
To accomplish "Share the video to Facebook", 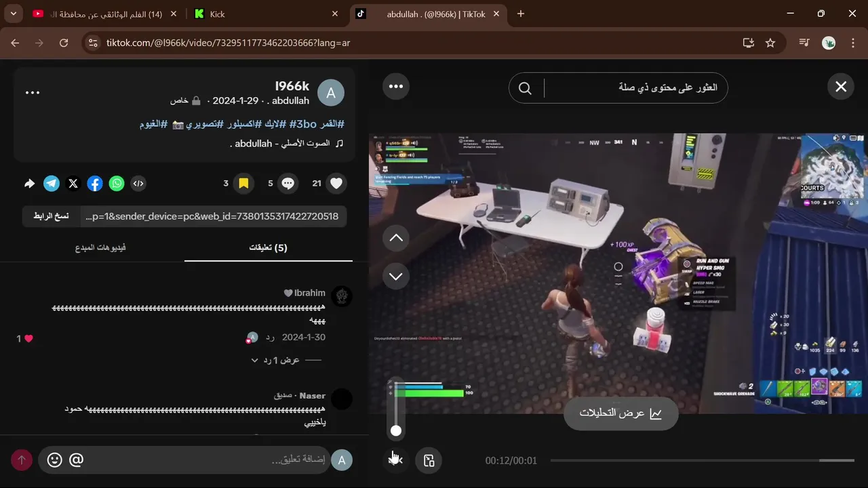I will 95,183.
